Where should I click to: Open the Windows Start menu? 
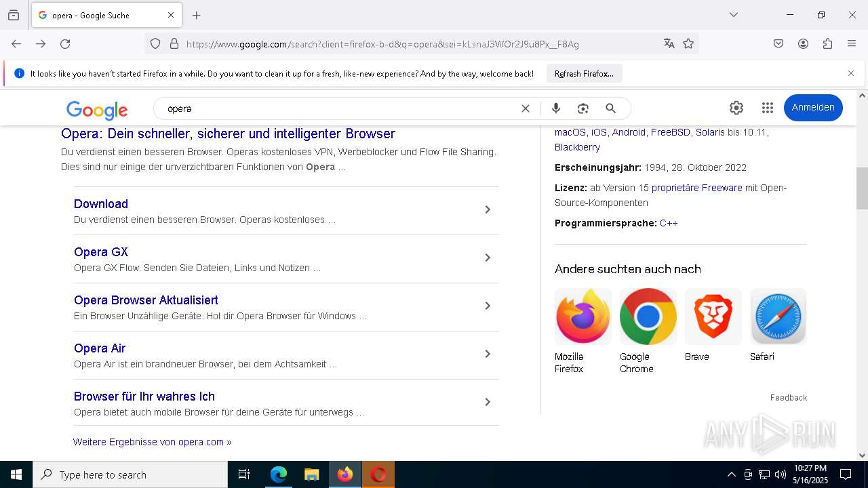click(x=16, y=474)
